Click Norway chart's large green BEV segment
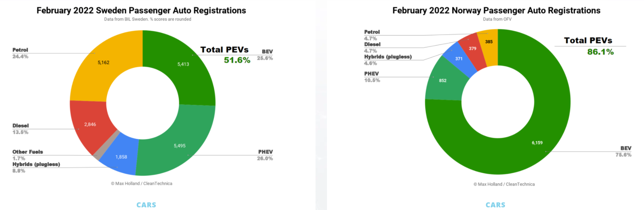The image size is (644, 210). tap(537, 143)
